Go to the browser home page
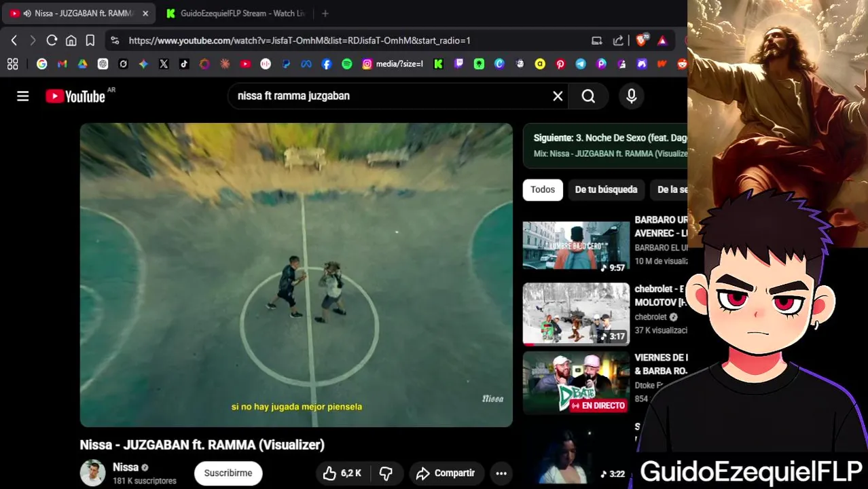The width and height of the screenshot is (868, 489). pyautogui.click(x=71, y=41)
